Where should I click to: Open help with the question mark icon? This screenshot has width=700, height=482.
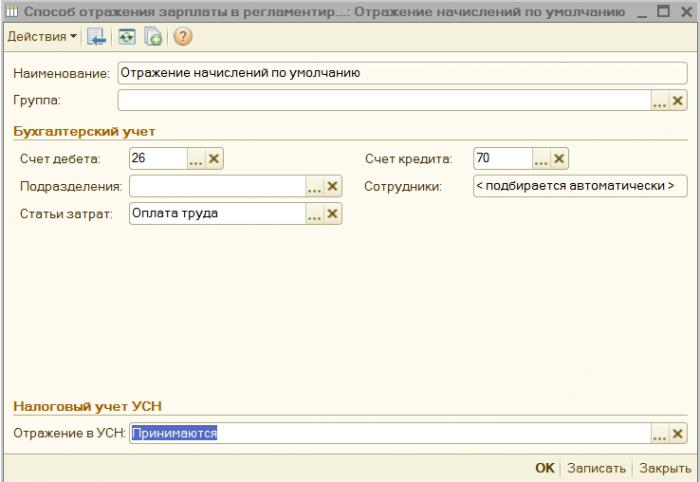(x=183, y=37)
